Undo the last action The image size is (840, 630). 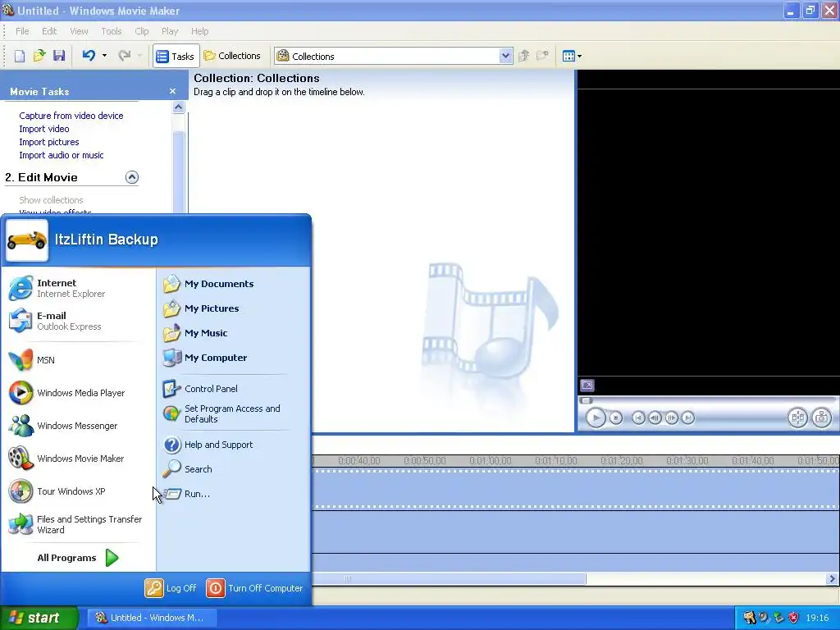[x=89, y=56]
